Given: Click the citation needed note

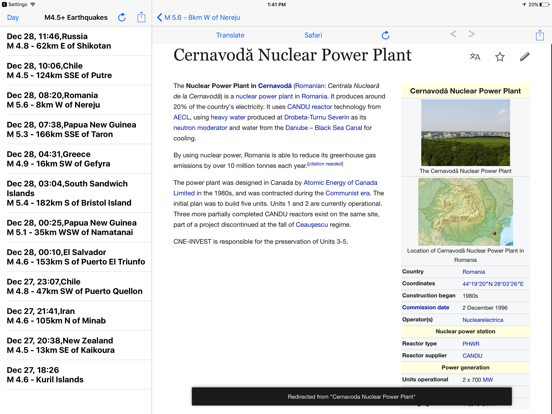Looking at the screenshot, I should (x=325, y=164).
